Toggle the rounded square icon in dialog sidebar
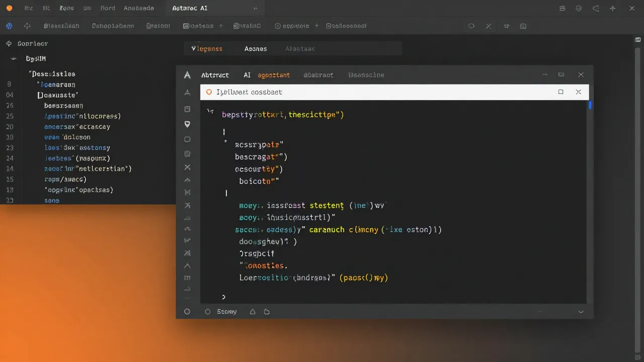Image resolution: width=644 pixels, height=362 pixels. coord(187,139)
